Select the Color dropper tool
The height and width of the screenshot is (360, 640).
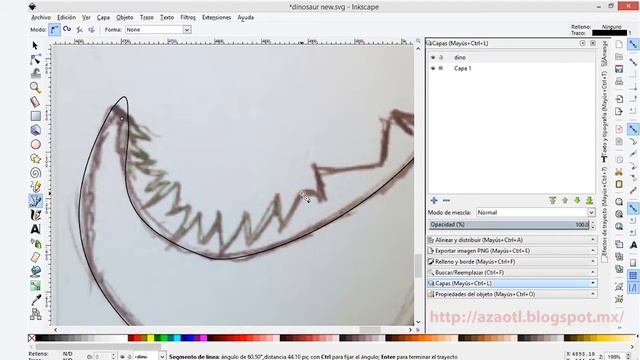coord(35,300)
